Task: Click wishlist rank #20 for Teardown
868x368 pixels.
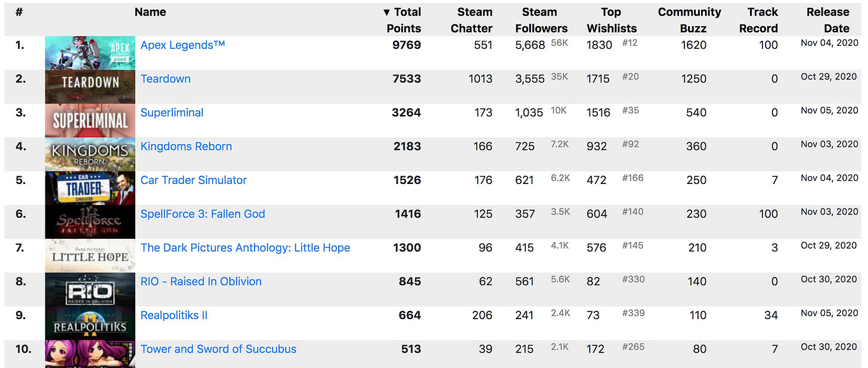Action: tap(630, 77)
